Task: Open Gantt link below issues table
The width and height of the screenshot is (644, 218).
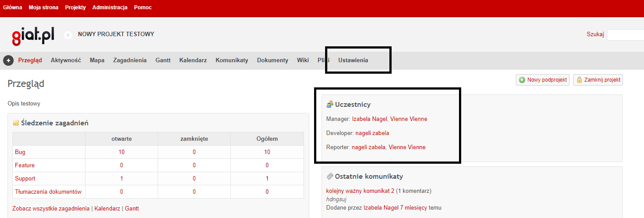Action: (132, 208)
